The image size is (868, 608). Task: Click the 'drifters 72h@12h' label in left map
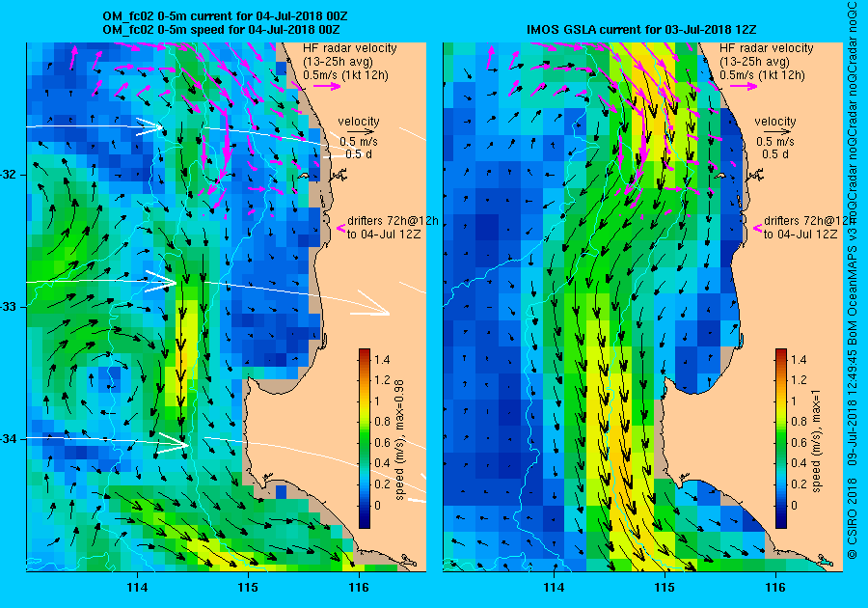[393, 220]
